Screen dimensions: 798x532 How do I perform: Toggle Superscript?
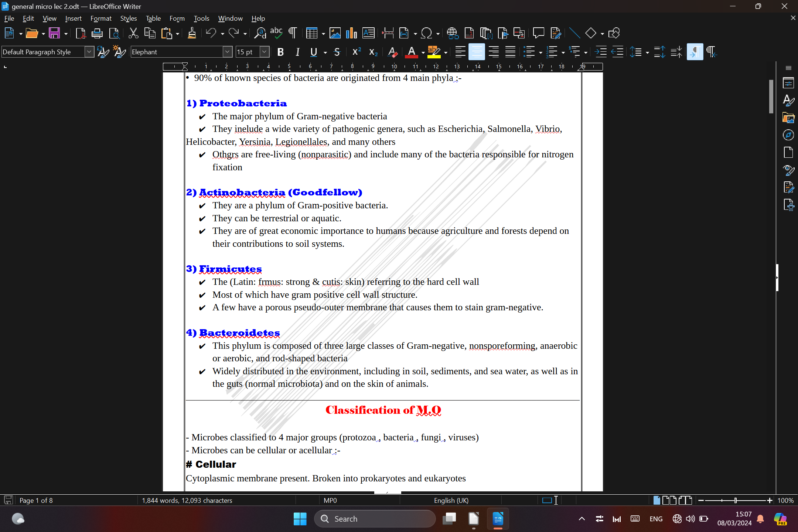(x=357, y=52)
